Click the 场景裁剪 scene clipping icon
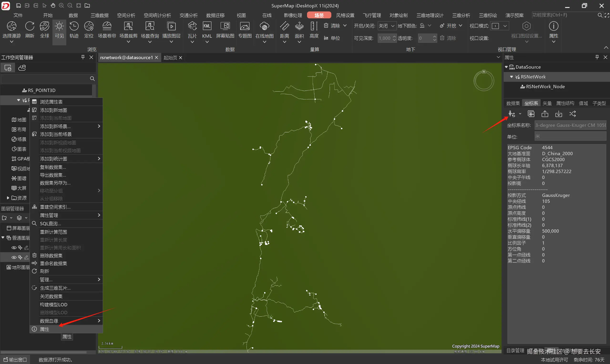 pyautogui.click(x=128, y=26)
